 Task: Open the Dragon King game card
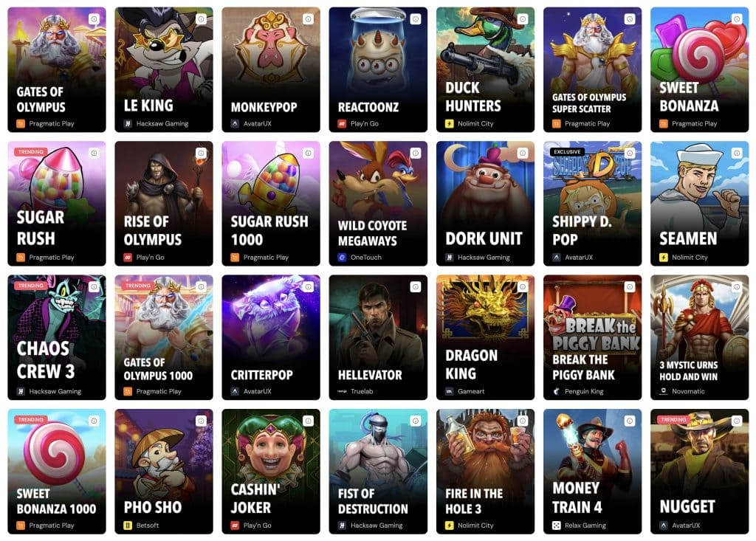tap(485, 337)
